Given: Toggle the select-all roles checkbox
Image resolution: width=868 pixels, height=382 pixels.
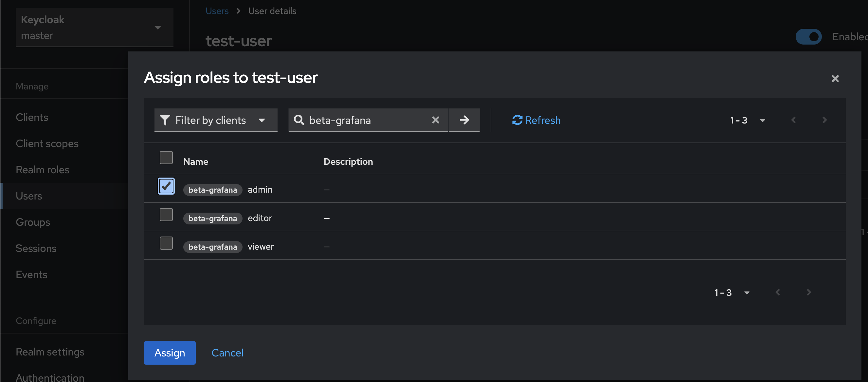Looking at the screenshot, I should tap(166, 158).
